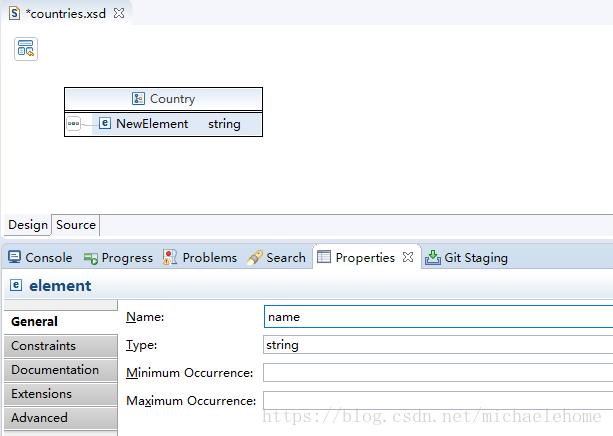This screenshot has width=613, height=436.
Task: Open the Advanced properties section
Action: pyautogui.click(x=61, y=418)
